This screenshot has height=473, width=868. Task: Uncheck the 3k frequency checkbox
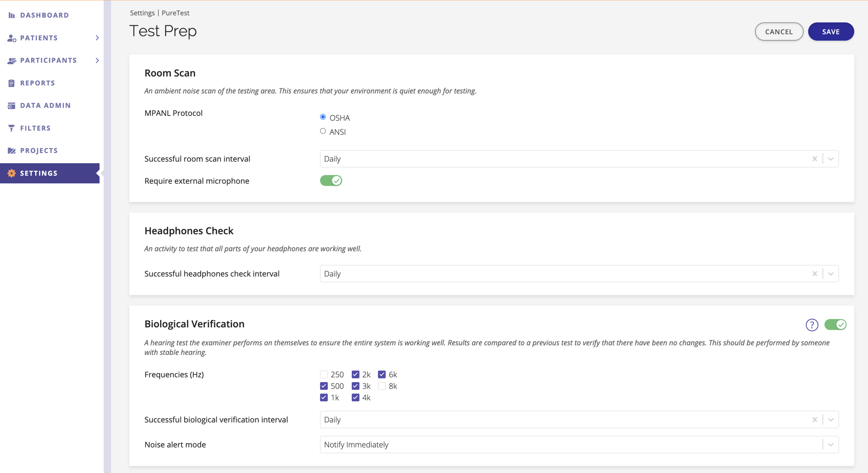355,386
